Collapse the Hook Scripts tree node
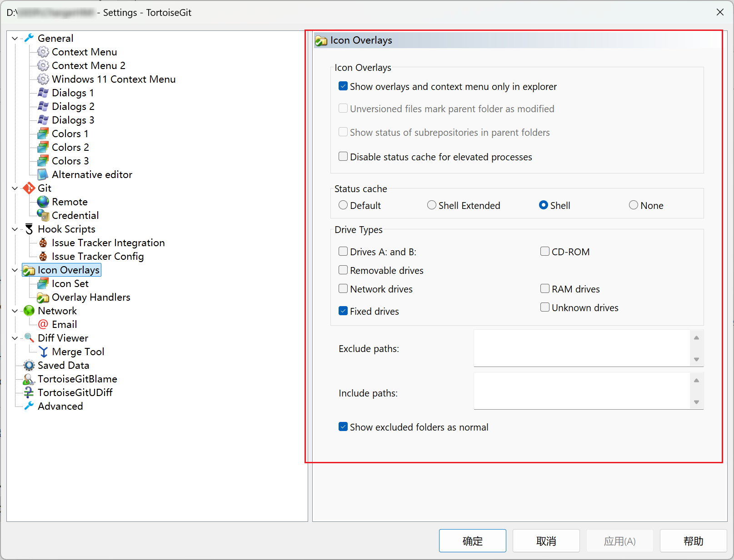Viewport: 734px width, 560px height. [x=15, y=229]
